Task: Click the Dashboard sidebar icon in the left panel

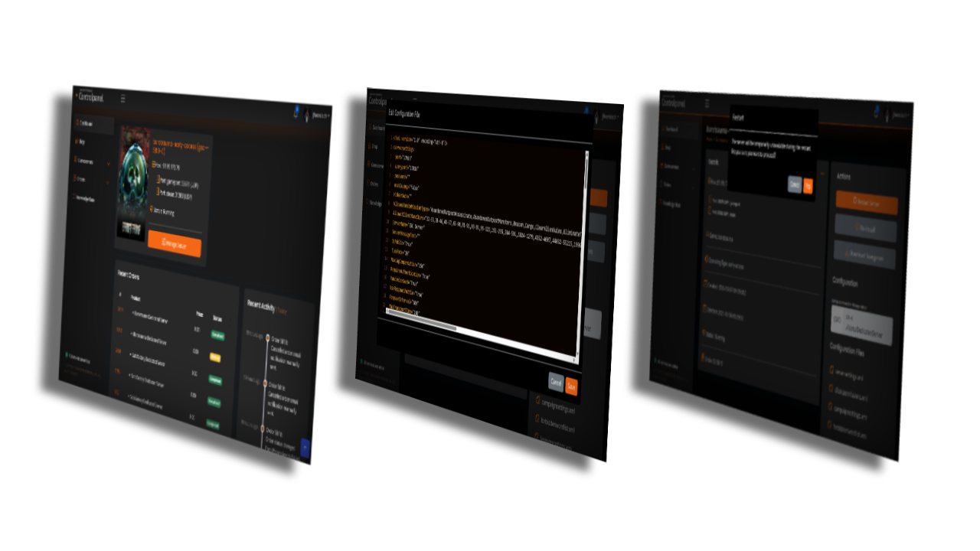Action: point(77,122)
